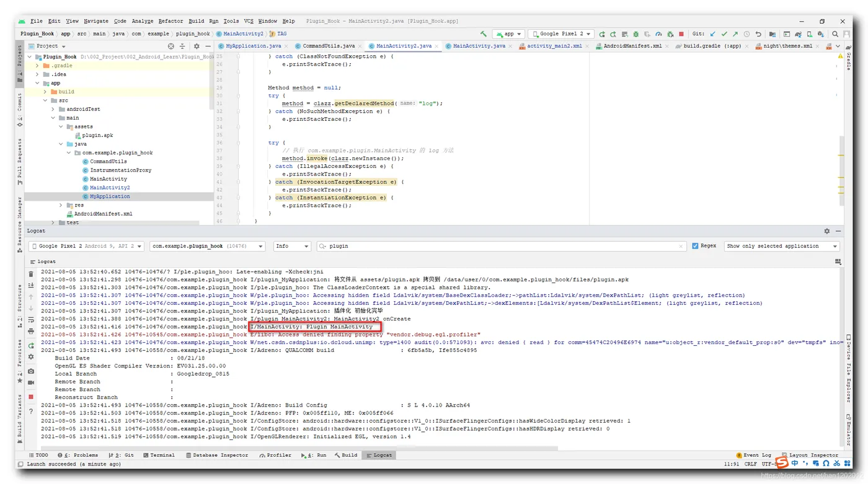
Task: Click the Git rollback undo arrow
Action: coord(758,34)
